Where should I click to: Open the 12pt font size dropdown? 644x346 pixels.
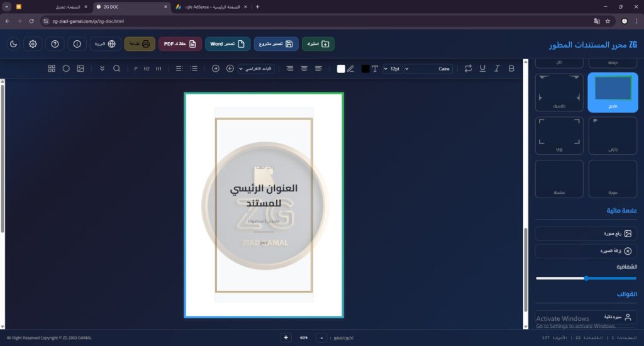pyautogui.click(x=391, y=68)
